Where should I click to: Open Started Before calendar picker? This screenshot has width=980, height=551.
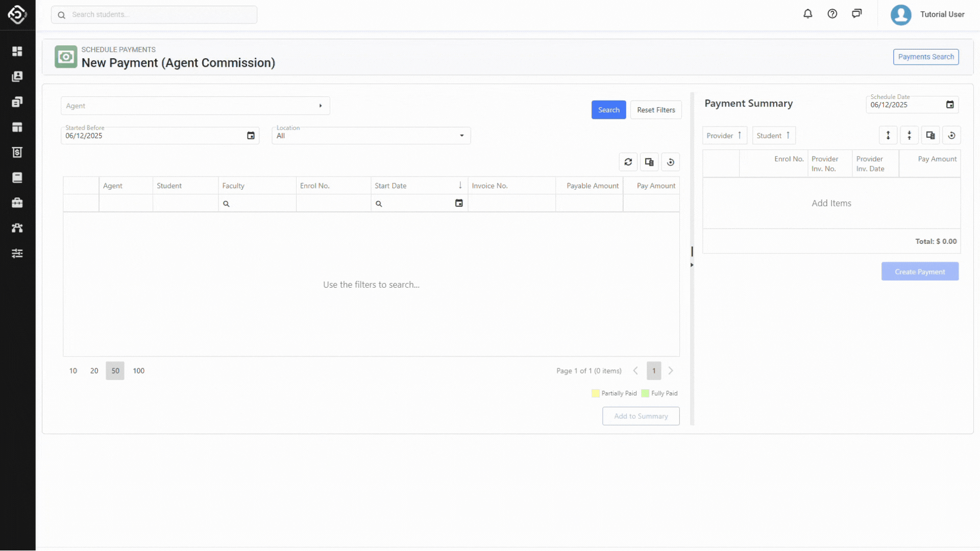251,136
